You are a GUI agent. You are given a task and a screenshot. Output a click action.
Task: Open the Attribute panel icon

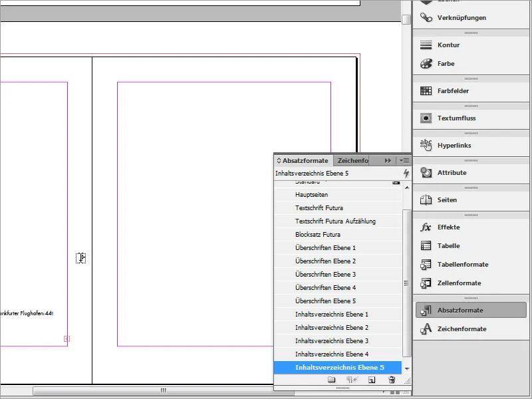click(426, 172)
